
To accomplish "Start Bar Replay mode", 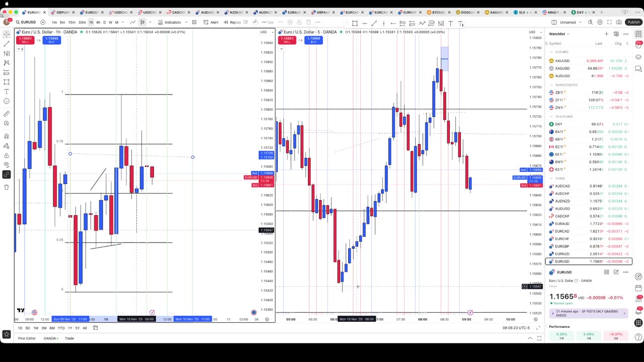I will click(232, 22).
